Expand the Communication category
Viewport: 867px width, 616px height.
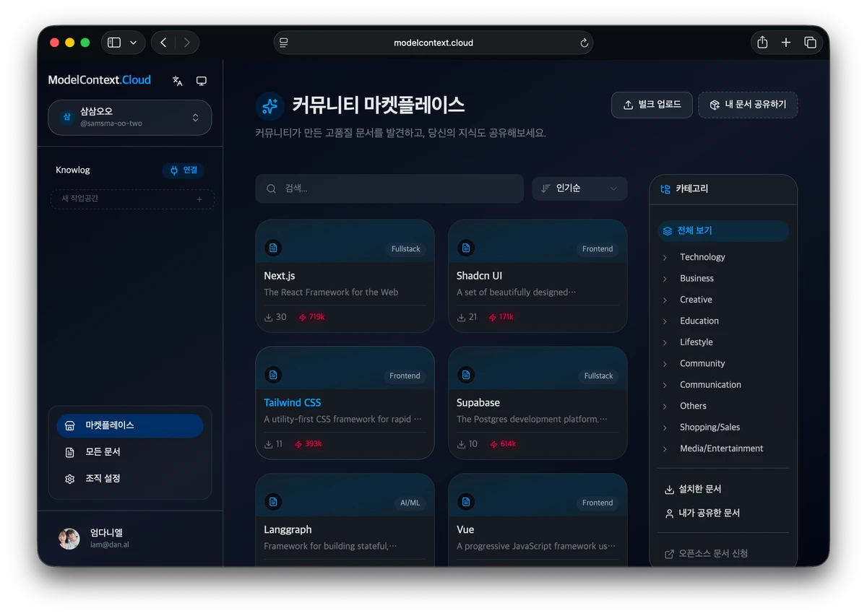pos(665,385)
